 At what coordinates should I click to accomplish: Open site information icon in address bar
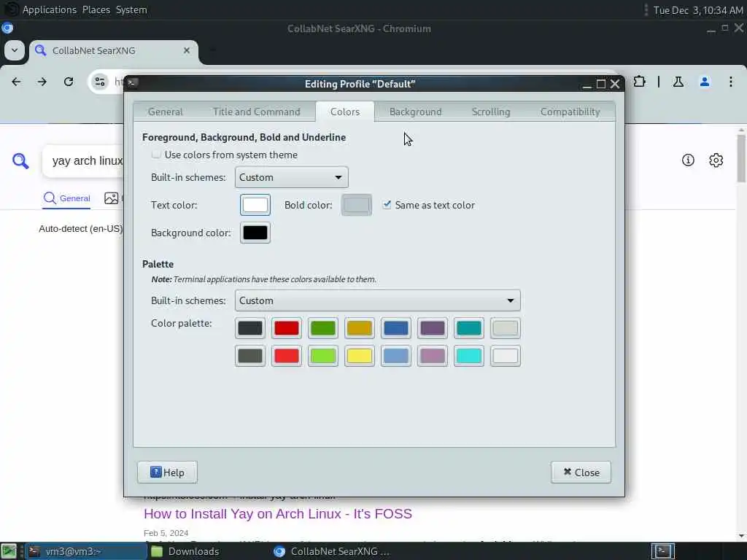[x=99, y=82]
